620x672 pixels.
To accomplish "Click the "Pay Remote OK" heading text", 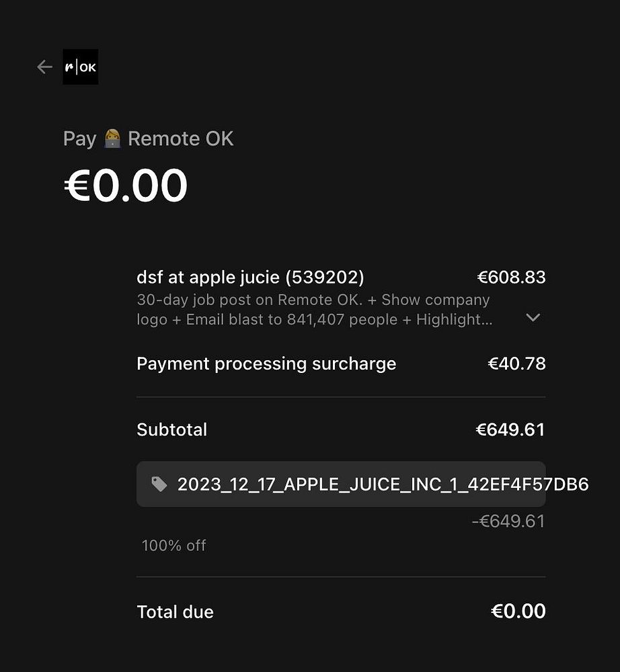I will pyautogui.click(x=148, y=139).
